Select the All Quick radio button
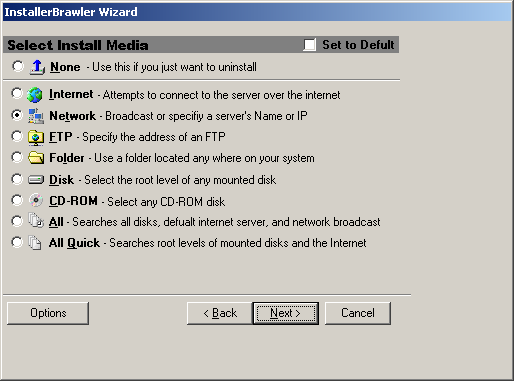The image size is (514, 381). pos(17,242)
